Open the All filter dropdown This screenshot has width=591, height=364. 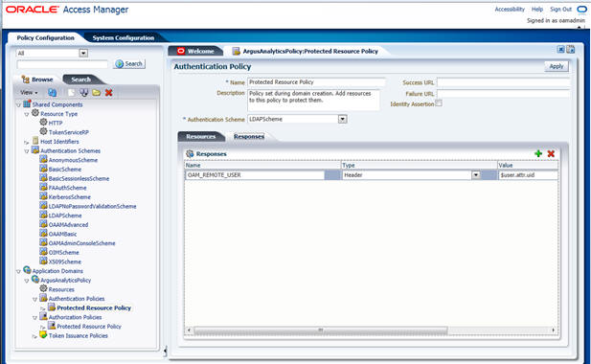click(83, 53)
